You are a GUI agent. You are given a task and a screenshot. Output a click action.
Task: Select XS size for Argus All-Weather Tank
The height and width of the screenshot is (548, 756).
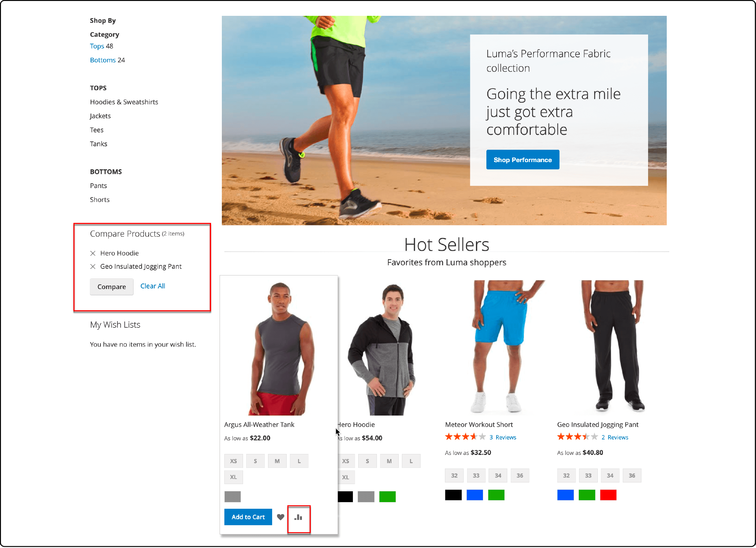coord(233,461)
